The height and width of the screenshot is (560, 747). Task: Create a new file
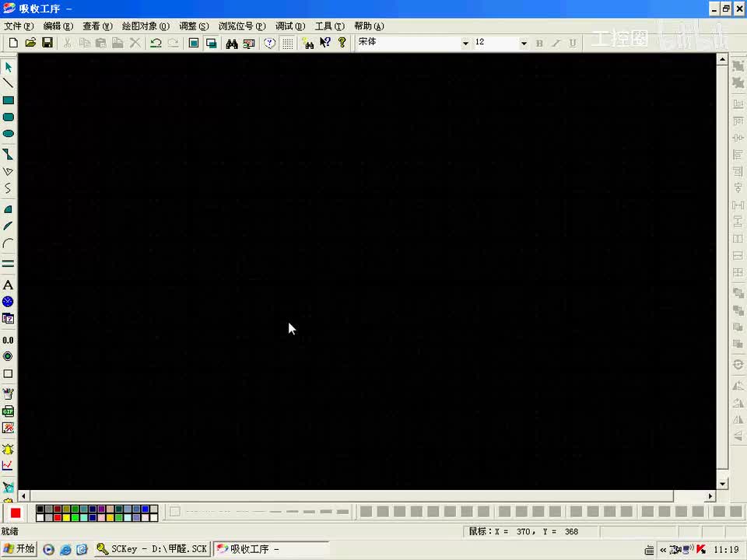[x=13, y=43]
